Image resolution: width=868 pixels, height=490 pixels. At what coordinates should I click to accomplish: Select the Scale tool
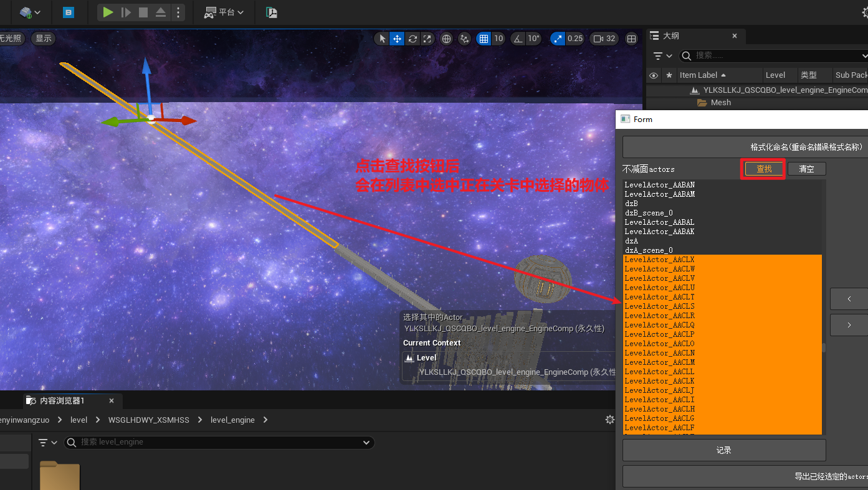coord(427,39)
